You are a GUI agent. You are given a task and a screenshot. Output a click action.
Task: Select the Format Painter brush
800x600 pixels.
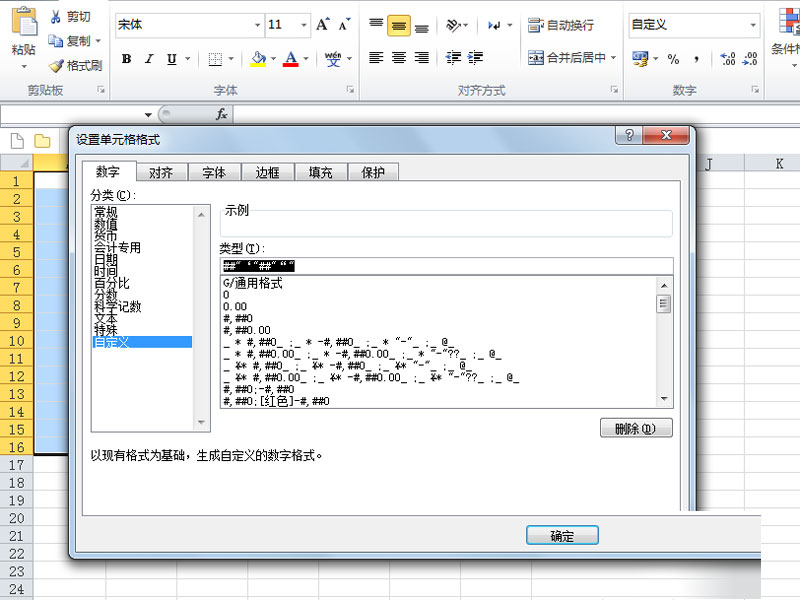[56, 65]
